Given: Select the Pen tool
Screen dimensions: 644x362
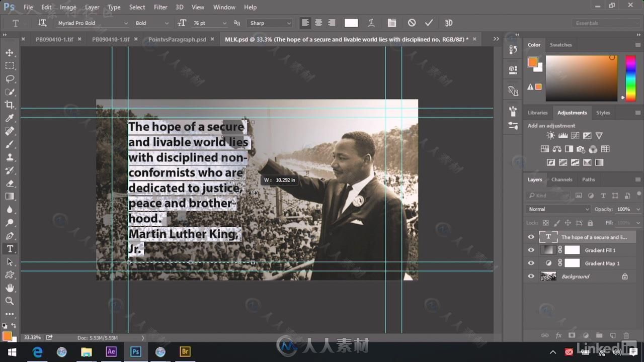Looking at the screenshot, I should click(x=10, y=236).
